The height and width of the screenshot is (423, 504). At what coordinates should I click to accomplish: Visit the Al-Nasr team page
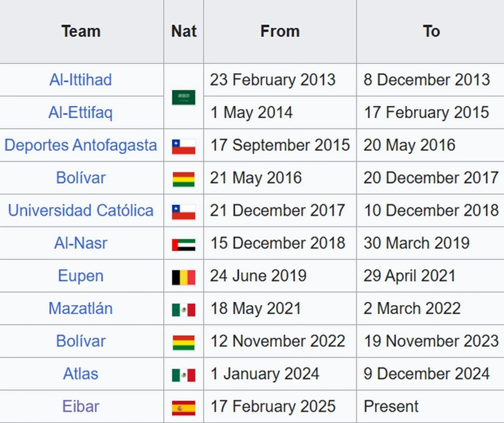[81, 243]
